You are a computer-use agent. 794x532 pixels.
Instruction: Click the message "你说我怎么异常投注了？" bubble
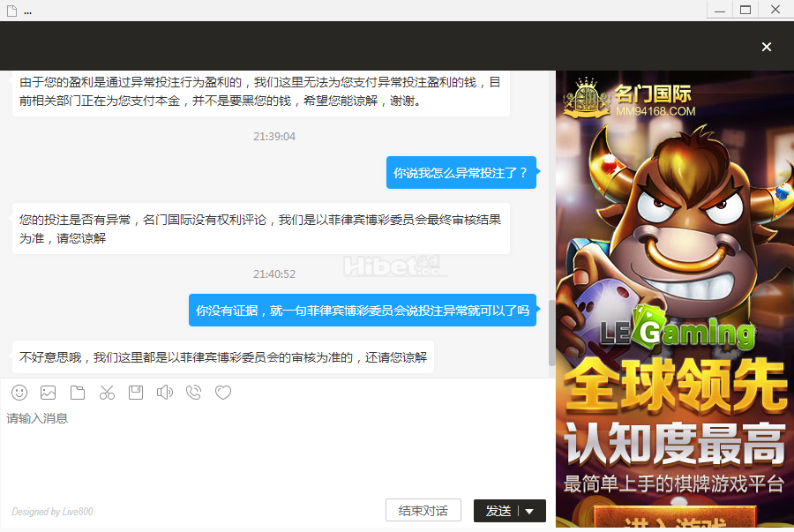click(461, 173)
